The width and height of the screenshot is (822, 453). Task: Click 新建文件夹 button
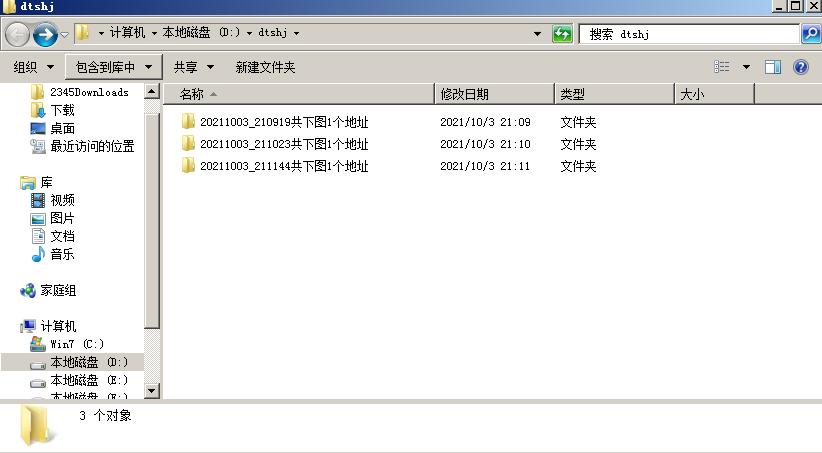click(265, 67)
